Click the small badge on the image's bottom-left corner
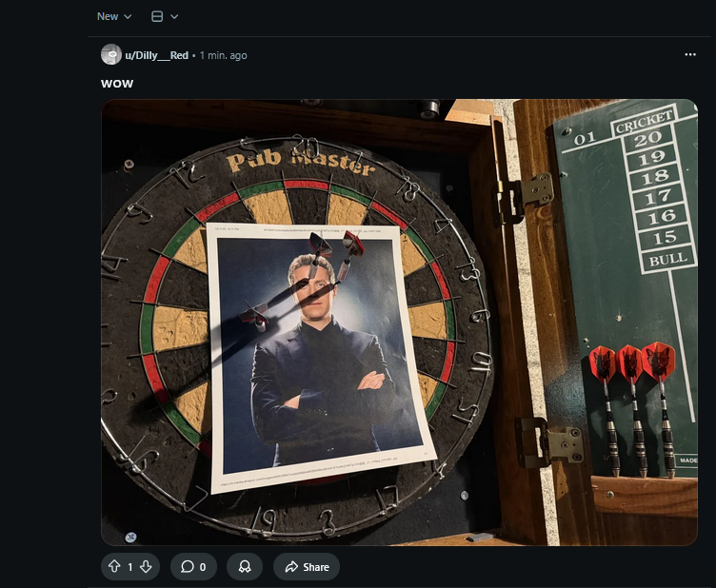 tap(130, 537)
